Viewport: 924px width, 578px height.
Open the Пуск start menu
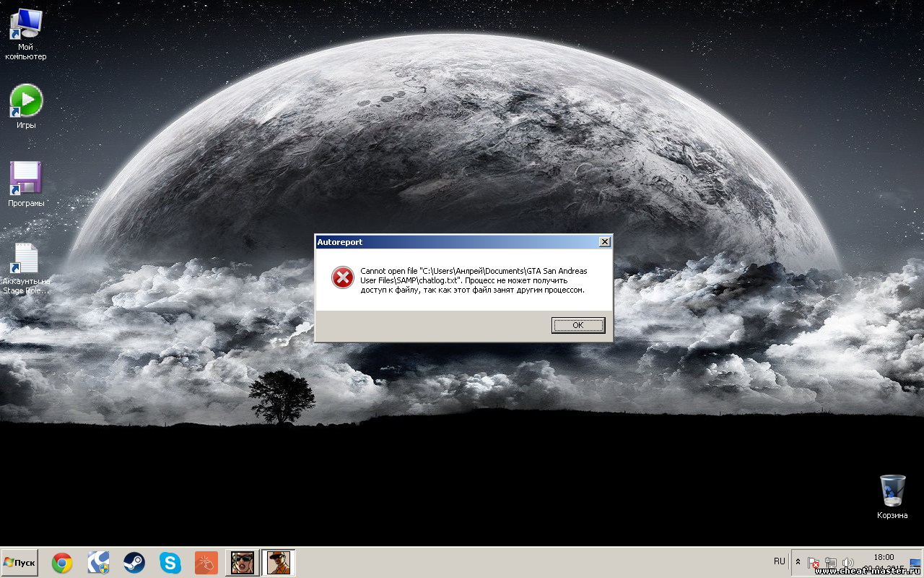coord(19,563)
